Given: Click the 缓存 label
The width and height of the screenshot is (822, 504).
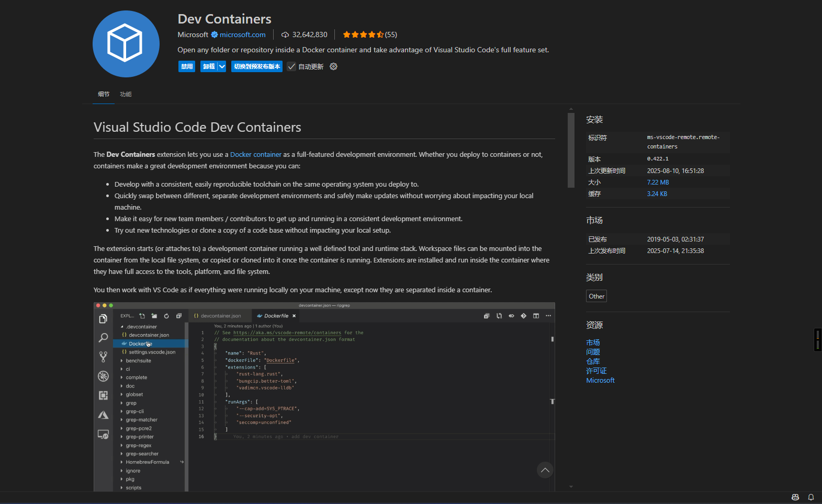Looking at the screenshot, I should [594, 194].
